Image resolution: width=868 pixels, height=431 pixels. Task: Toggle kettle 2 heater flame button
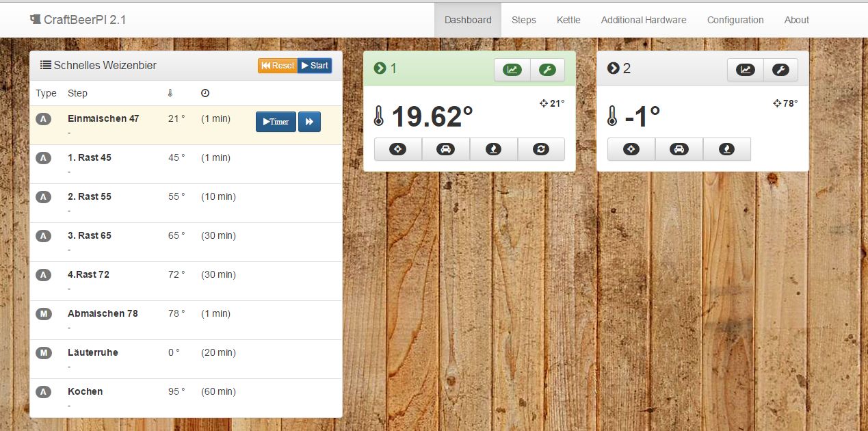pos(726,149)
